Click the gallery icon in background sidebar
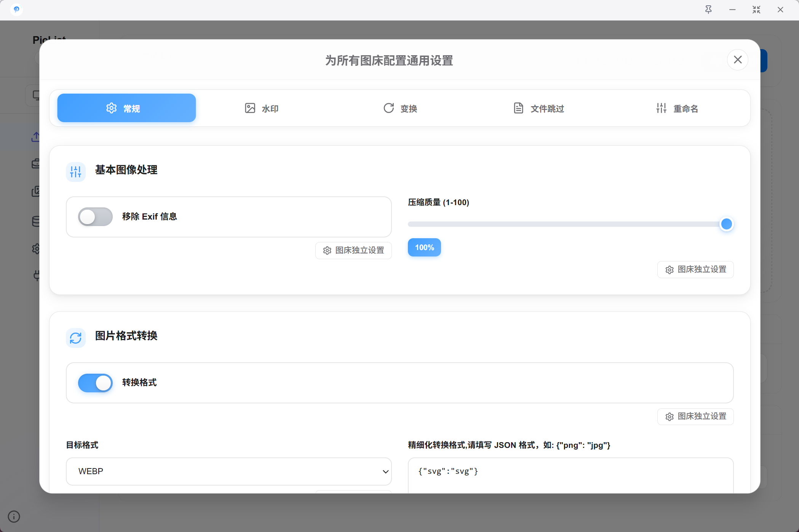The image size is (799, 532). pyautogui.click(x=35, y=191)
